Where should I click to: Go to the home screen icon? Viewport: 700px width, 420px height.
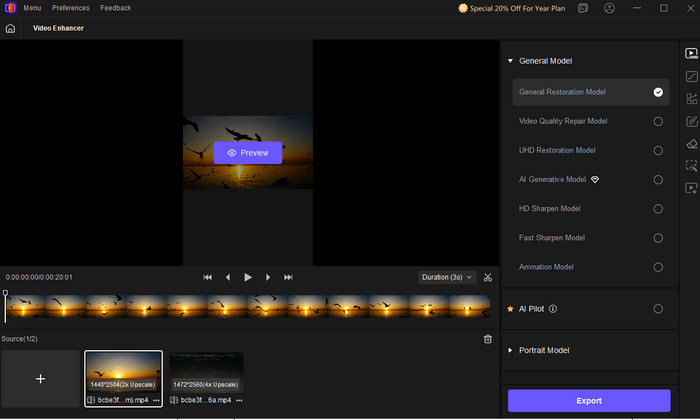pos(10,29)
